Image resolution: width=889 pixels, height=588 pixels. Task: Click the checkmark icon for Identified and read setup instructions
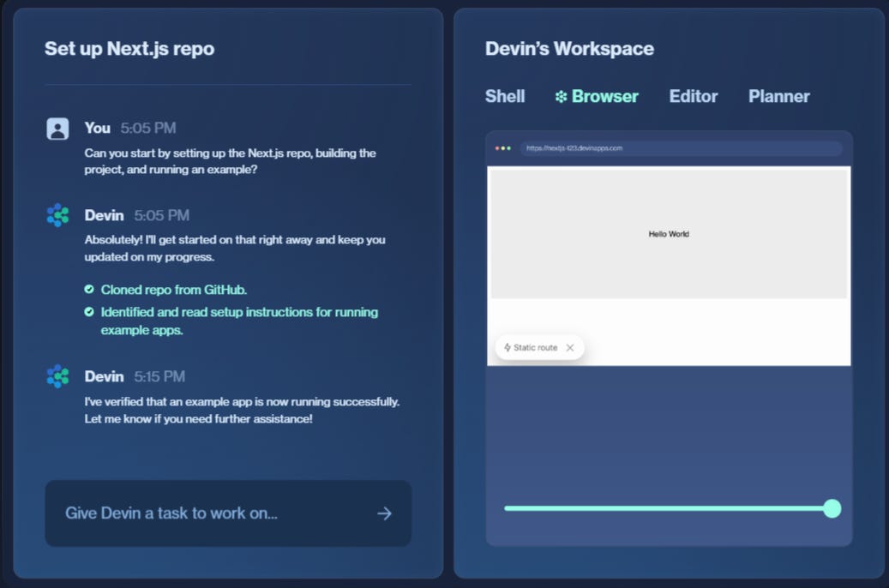[89, 312]
